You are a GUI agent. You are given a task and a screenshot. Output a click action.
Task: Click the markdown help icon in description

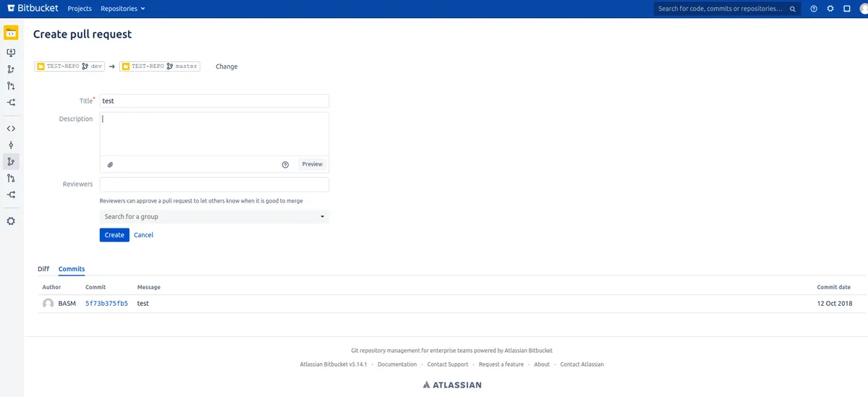[285, 164]
